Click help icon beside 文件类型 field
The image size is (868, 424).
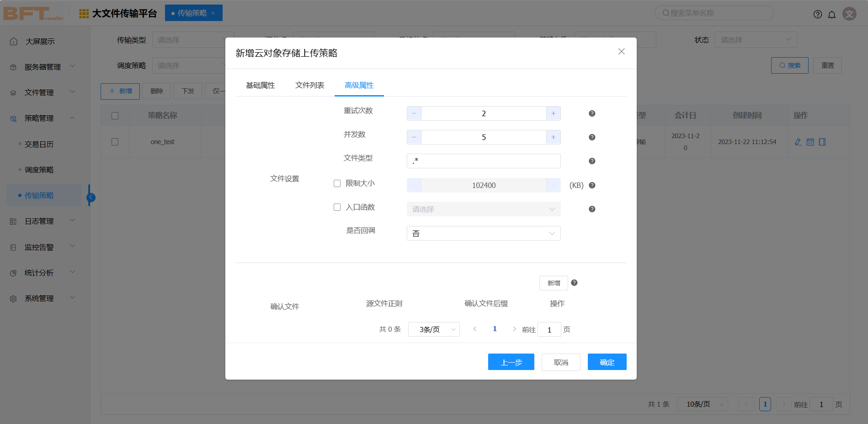(x=592, y=161)
